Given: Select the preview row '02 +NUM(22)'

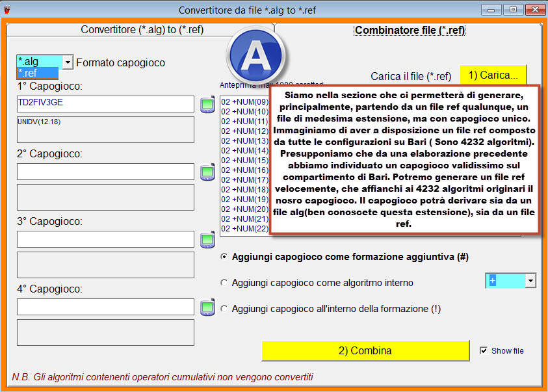Looking at the screenshot, I should [245, 229].
